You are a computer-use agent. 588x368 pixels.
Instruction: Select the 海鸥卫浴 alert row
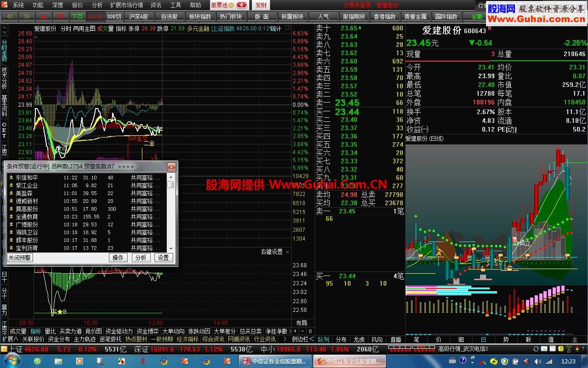coord(87,232)
